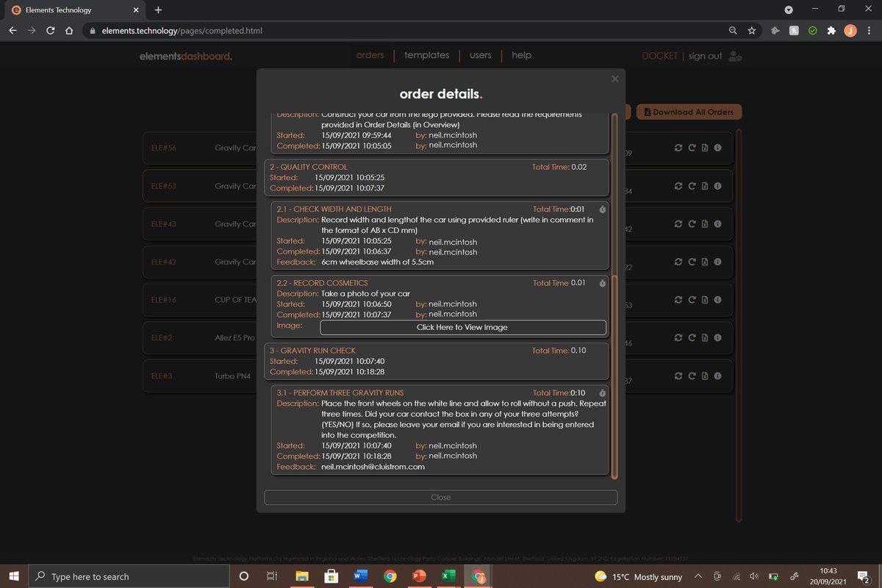Open the orders tab
The width and height of the screenshot is (882, 588).
coord(370,55)
